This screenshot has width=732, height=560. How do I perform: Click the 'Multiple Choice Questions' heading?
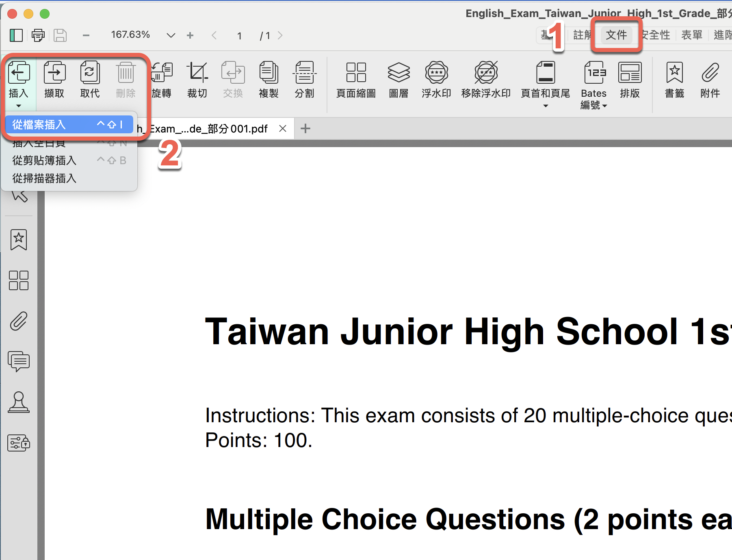click(x=468, y=519)
